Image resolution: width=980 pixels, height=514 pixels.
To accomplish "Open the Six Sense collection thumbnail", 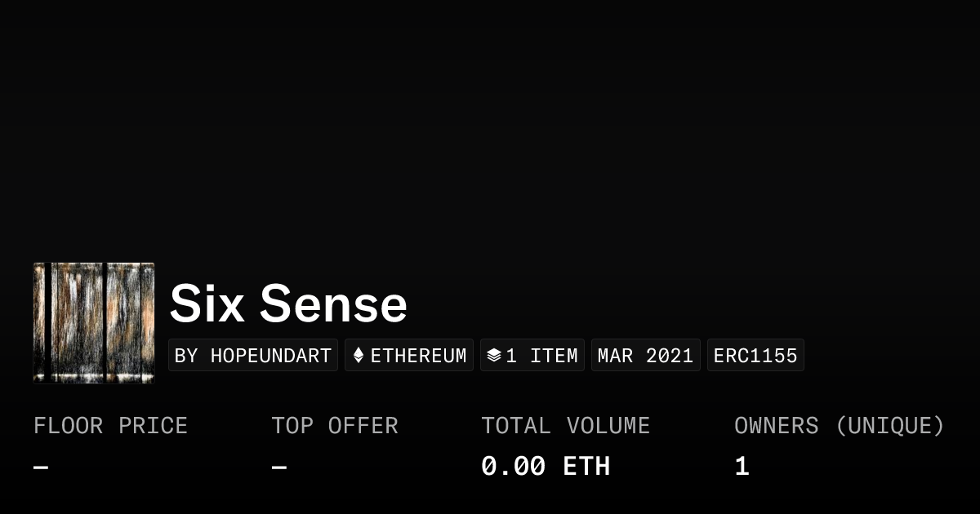I will coord(94,323).
